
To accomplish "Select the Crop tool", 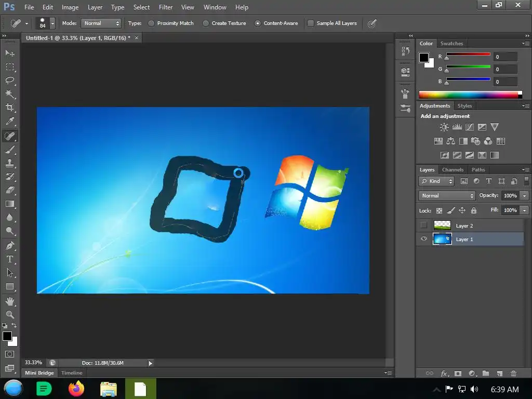I will pyautogui.click(x=10, y=108).
